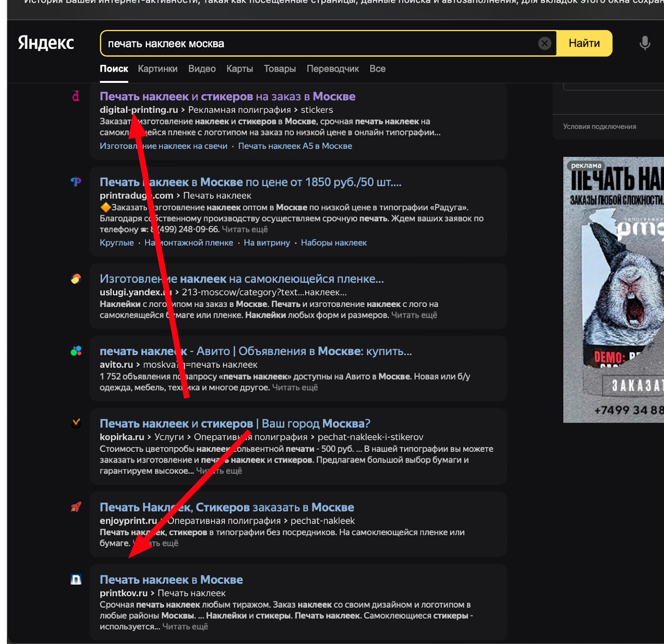664x644 pixels.
Task: Click the 'Услуги' breadcrumb under kopirka.ru
Action: (169, 437)
